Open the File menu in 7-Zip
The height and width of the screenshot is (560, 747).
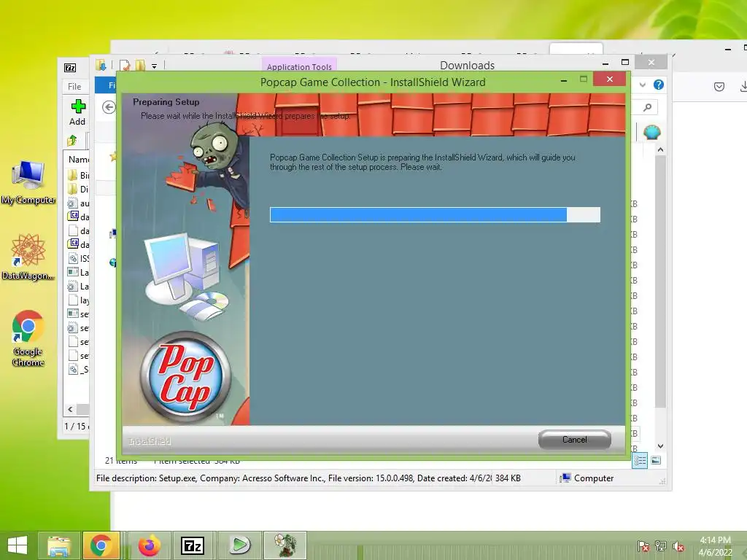(x=74, y=86)
